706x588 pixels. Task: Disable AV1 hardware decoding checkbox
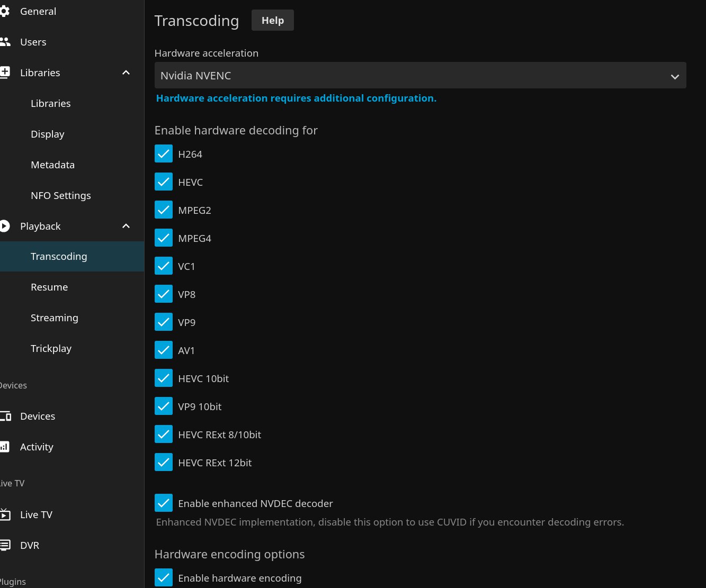click(164, 350)
